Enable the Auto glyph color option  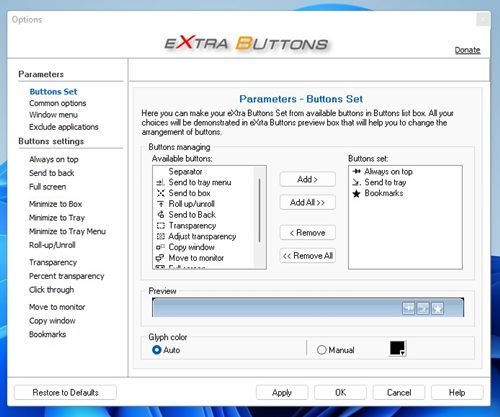pos(157,350)
